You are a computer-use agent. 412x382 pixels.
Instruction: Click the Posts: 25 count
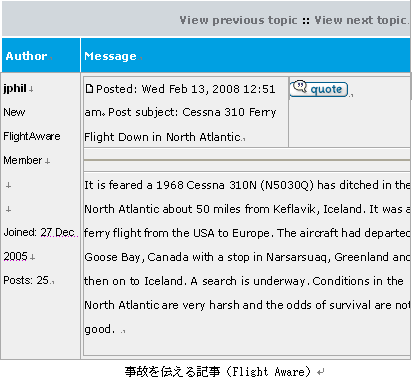26,280
